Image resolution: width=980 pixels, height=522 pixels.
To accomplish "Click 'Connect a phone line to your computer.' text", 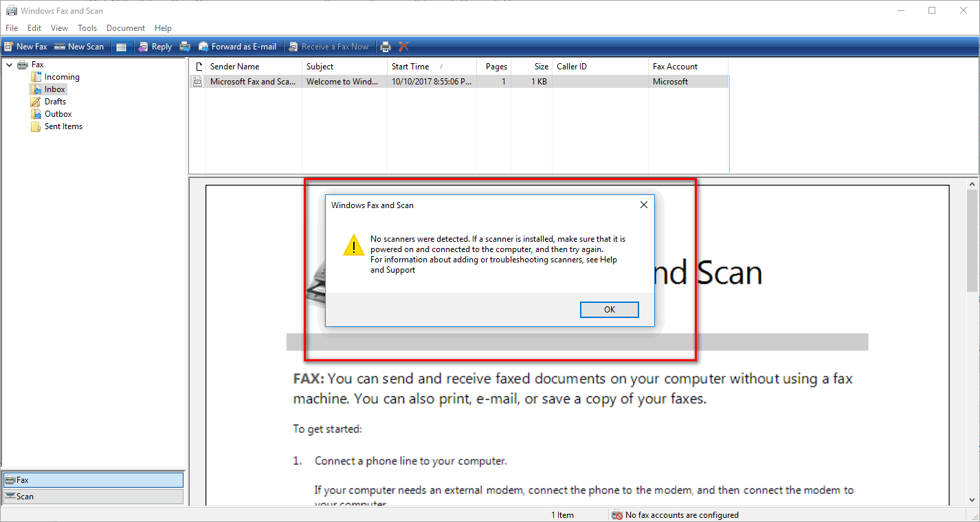I will click(411, 461).
